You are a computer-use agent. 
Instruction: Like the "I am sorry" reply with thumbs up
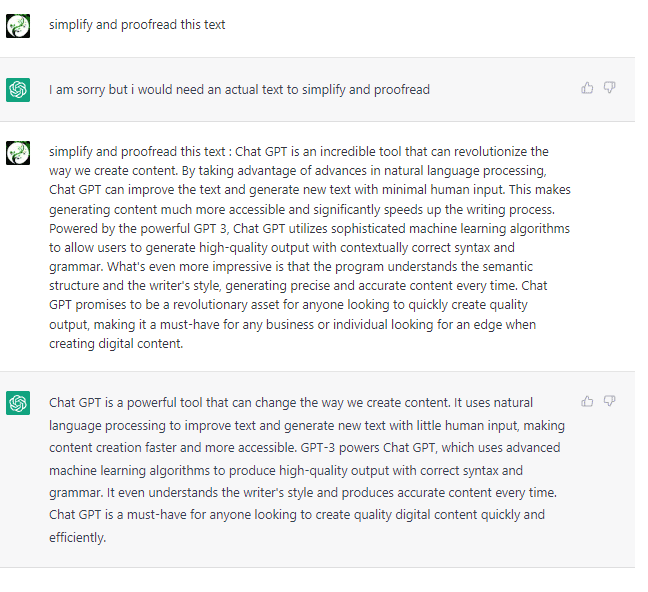[587, 88]
